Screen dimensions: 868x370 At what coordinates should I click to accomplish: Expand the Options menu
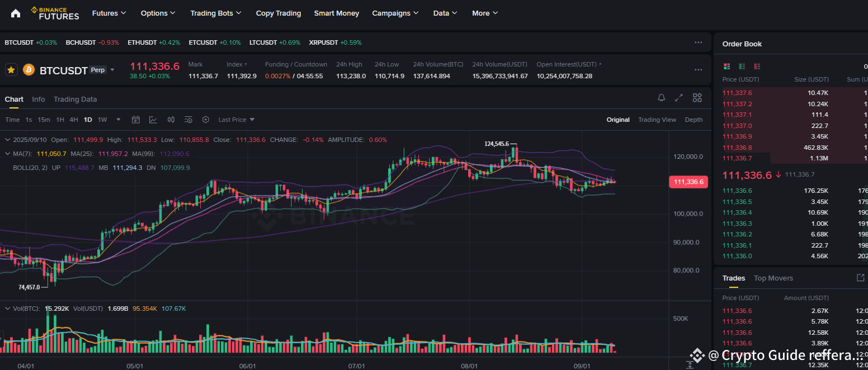(x=158, y=13)
